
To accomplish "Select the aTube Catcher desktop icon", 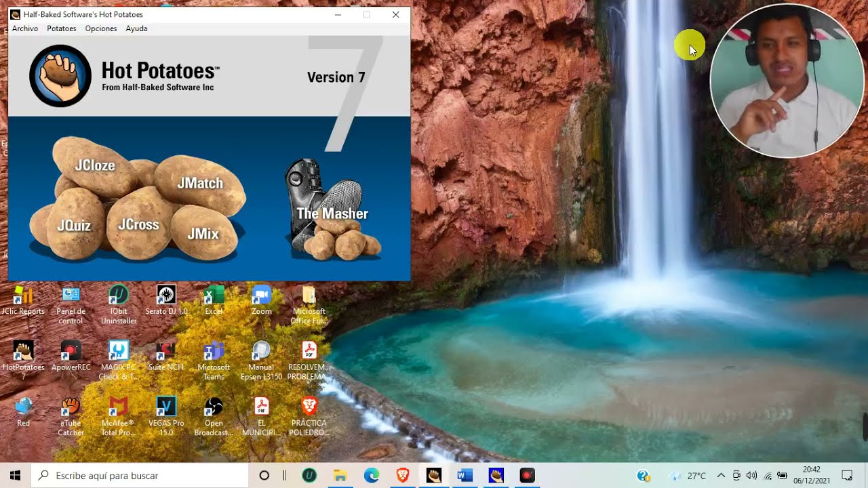I will 71,415.
